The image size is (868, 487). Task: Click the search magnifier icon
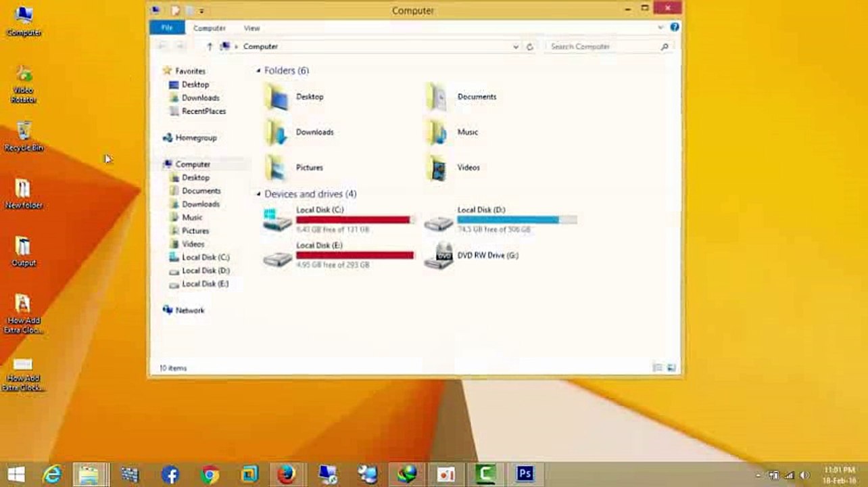pyautogui.click(x=665, y=47)
